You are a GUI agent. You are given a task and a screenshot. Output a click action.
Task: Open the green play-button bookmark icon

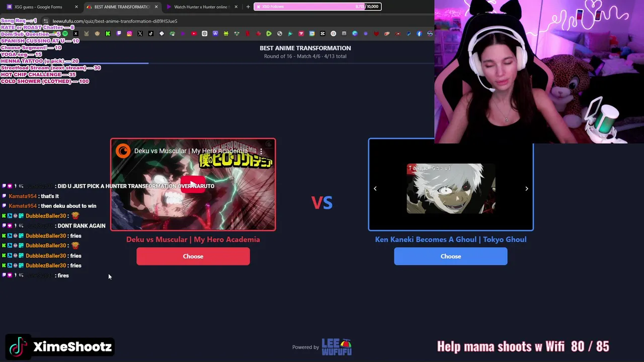[269, 34]
